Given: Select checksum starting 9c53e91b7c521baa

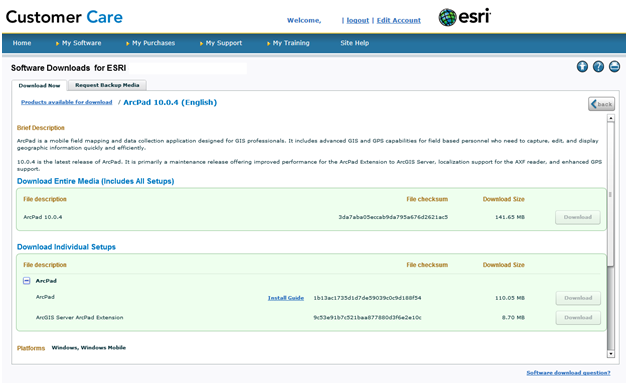Looking at the screenshot, I should [367, 318].
